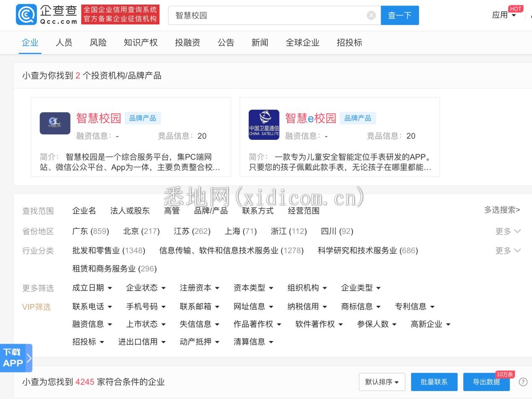Select 品牌/产品 search scope

pyautogui.click(x=211, y=211)
